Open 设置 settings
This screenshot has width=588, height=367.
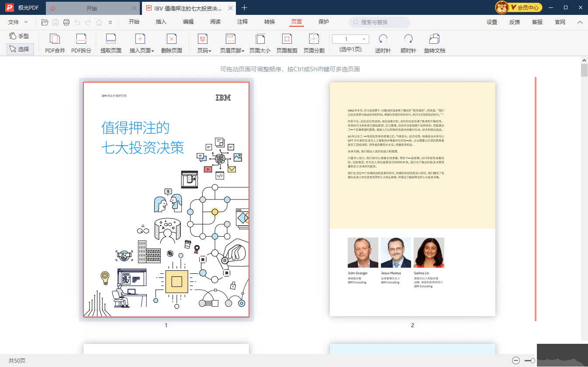click(492, 22)
